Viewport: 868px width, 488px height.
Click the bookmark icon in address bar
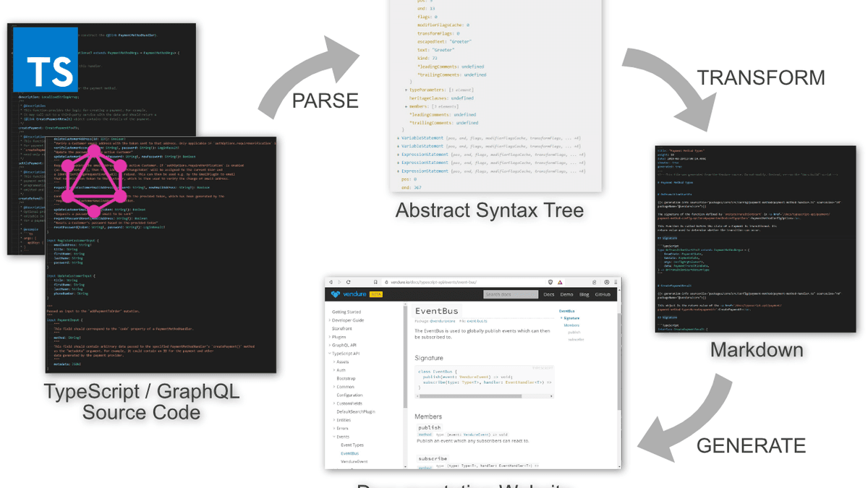pos(375,282)
